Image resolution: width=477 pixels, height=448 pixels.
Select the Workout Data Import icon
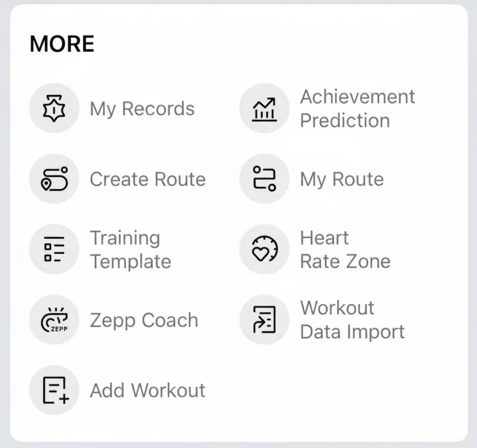(x=264, y=319)
